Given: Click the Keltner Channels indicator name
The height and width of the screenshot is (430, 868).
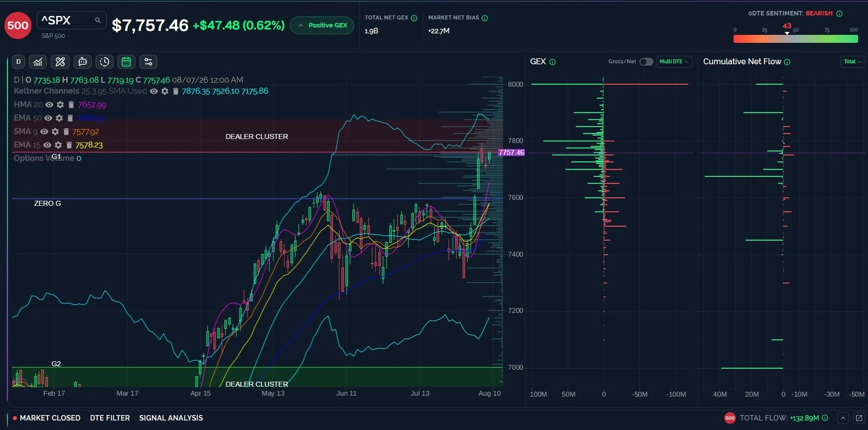Looking at the screenshot, I should [46, 91].
